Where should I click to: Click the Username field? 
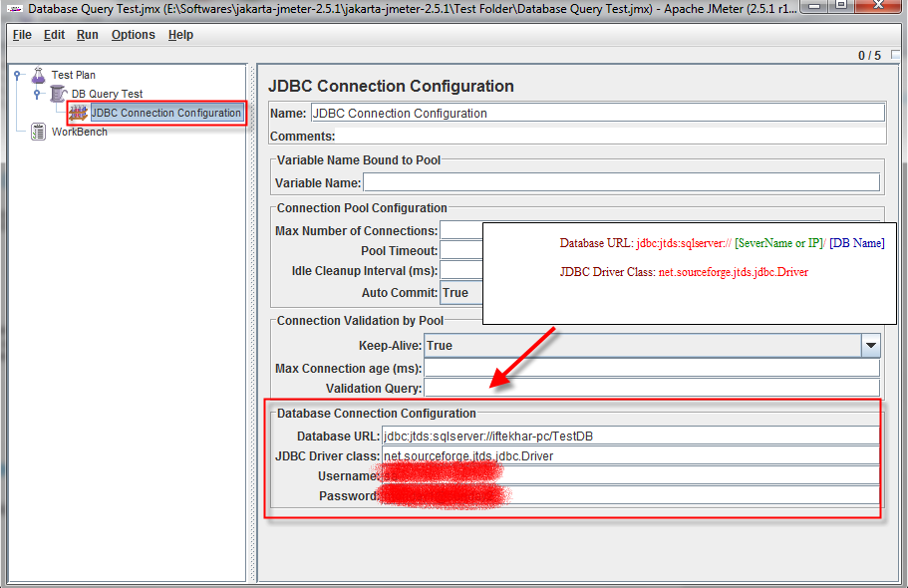click(631, 476)
